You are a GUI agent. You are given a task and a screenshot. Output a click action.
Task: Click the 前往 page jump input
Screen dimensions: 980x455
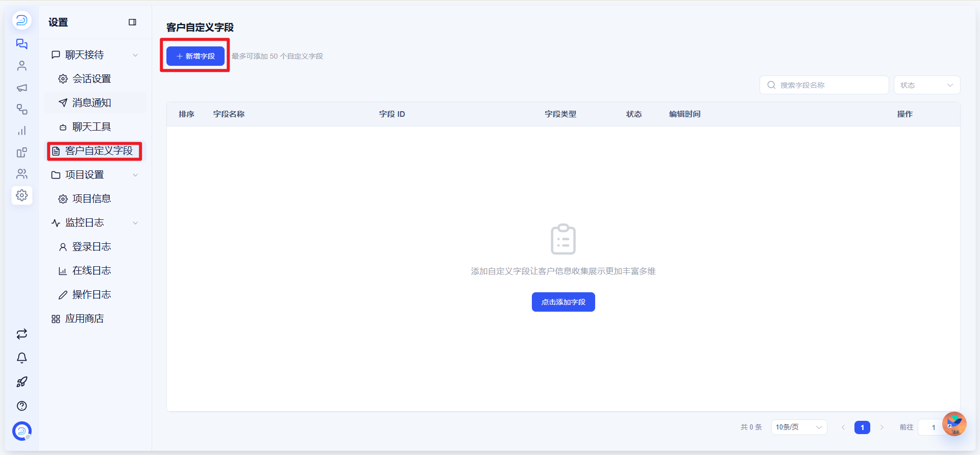934,427
